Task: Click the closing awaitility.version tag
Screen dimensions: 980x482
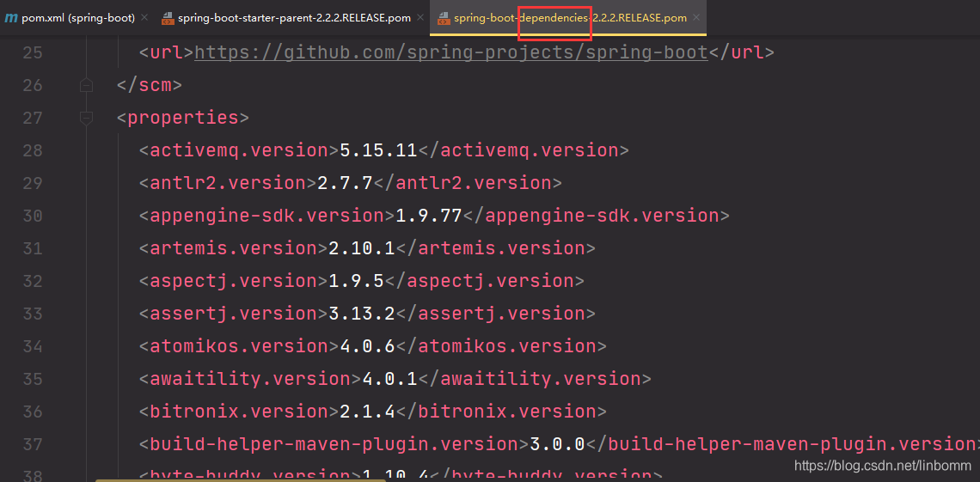Action: [535, 378]
